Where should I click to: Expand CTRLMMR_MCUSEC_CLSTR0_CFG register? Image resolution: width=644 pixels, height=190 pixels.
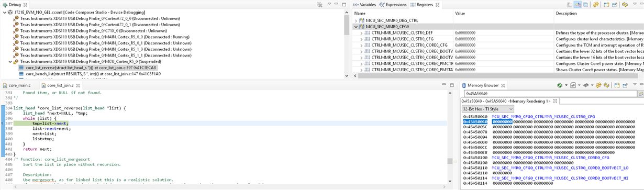(361, 39)
